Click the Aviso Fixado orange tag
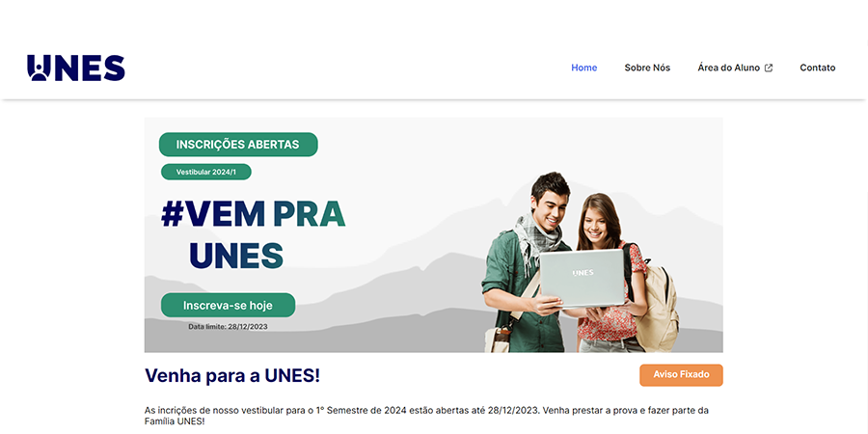The image size is (868, 434). (x=681, y=375)
